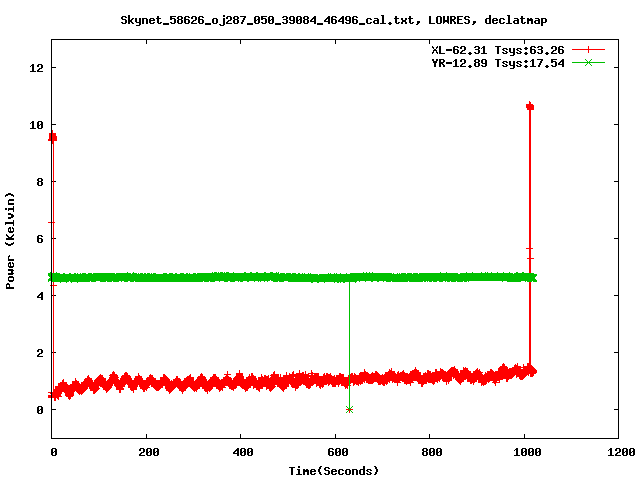Click the red spike peak at time zero
The width and height of the screenshot is (640, 480).
click(53, 137)
